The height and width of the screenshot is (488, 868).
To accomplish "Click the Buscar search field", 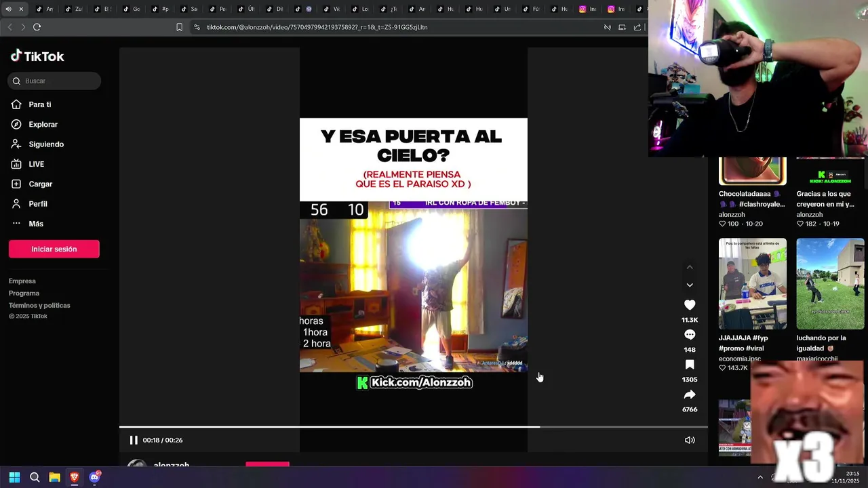I will [x=54, y=81].
